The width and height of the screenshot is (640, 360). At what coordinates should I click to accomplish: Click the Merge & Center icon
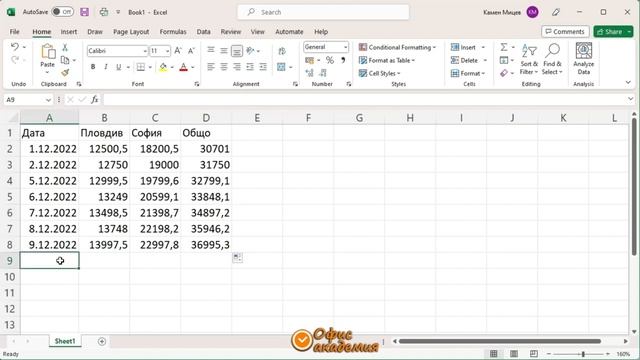click(281, 67)
